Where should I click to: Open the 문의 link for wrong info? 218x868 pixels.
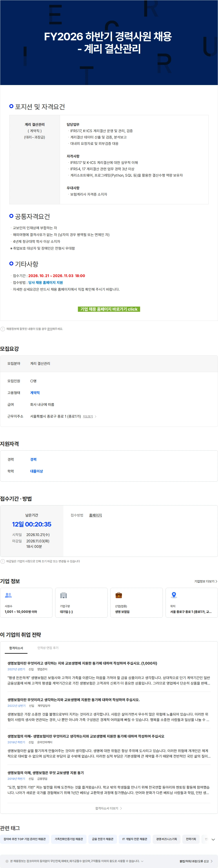coord(50,329)
